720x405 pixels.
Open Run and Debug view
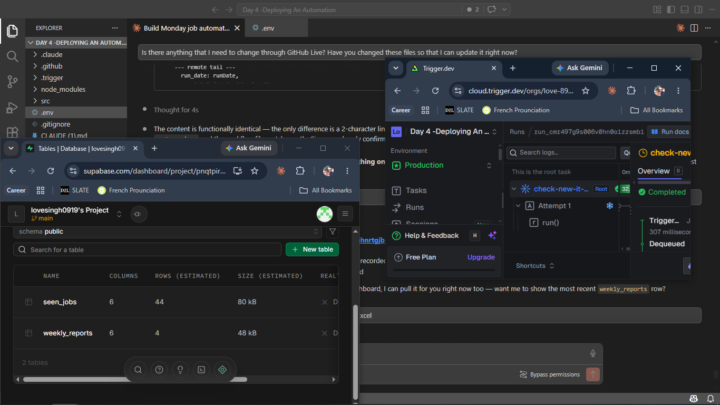(12, 107)
